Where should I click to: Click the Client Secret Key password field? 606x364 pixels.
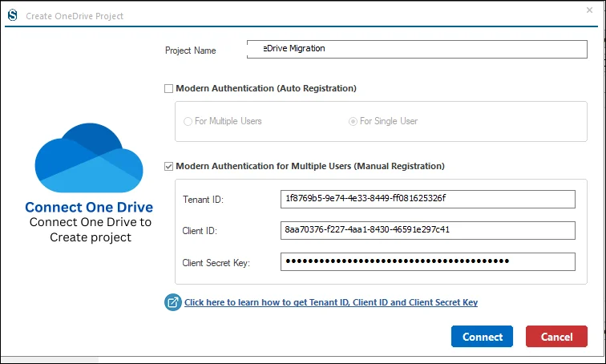click(428, 261)
